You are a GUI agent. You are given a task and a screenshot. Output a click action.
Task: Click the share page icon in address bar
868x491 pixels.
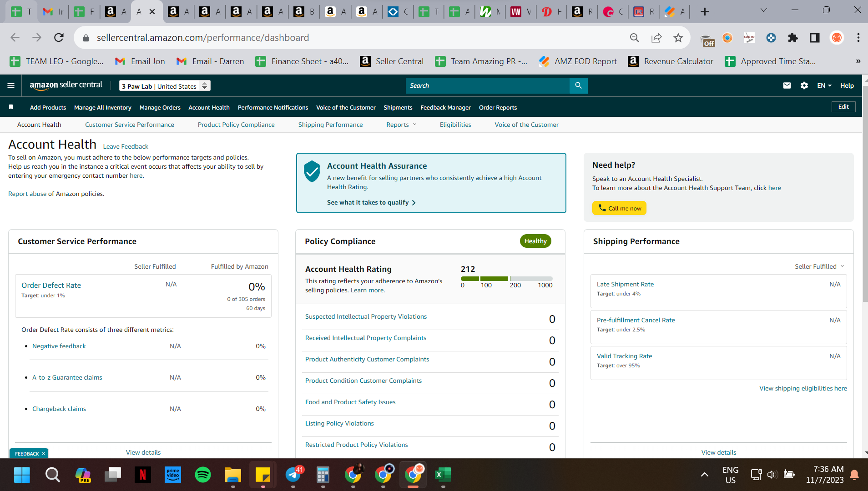tap(656, 38)
